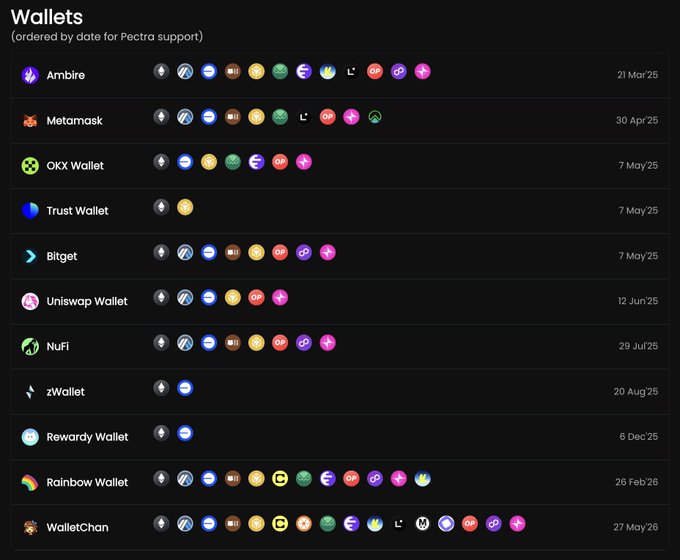Viewport: 680px width, 560px height.
Task: Click the WalletChan character logo
Action: (30, 527)
